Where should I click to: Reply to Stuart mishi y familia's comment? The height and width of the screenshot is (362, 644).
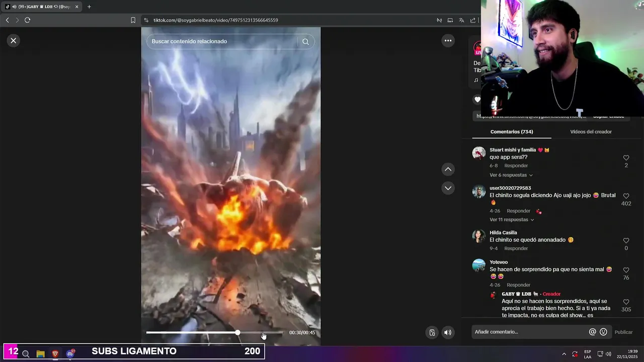pos(516,166)
